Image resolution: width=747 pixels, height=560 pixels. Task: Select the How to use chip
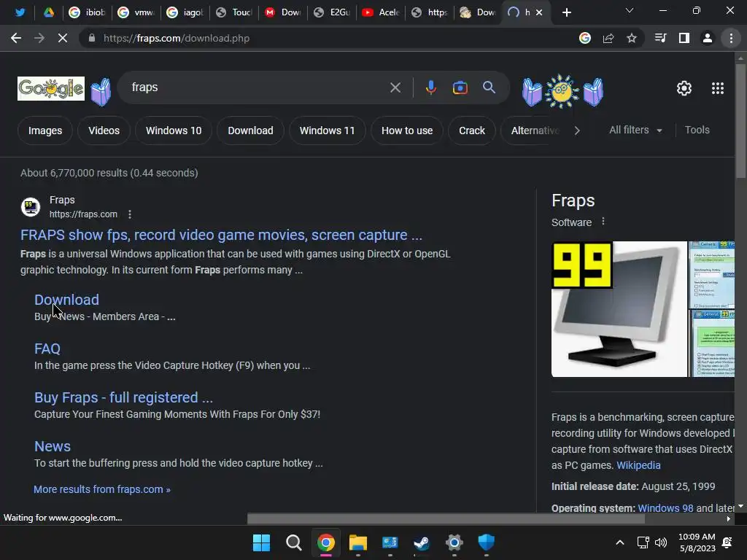(x=407, y=131)
